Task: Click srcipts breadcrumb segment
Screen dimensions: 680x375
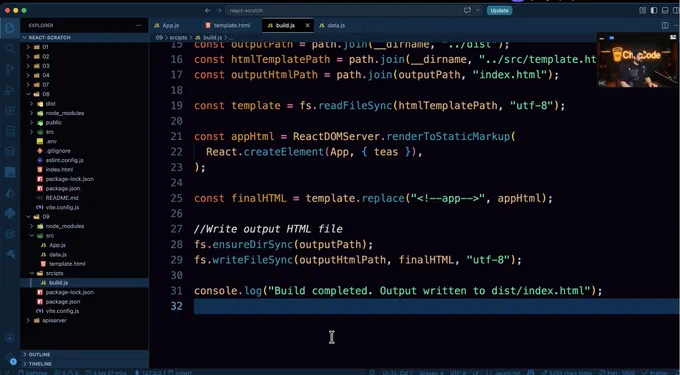Action: point(178,38)
